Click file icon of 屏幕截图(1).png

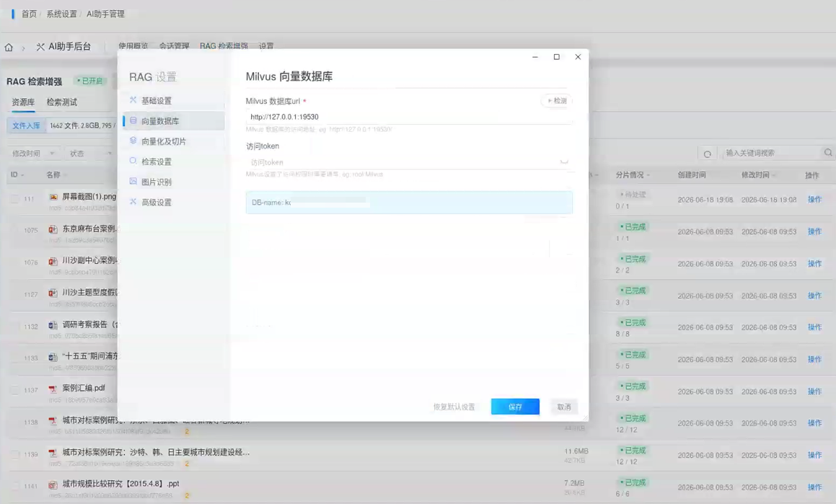tap(53, 197)
